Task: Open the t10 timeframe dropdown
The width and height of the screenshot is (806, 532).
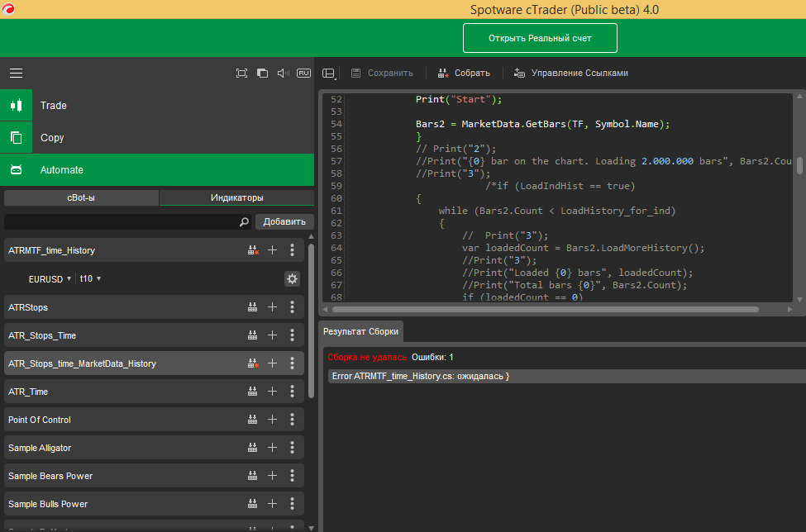Action: click(90, 278)
